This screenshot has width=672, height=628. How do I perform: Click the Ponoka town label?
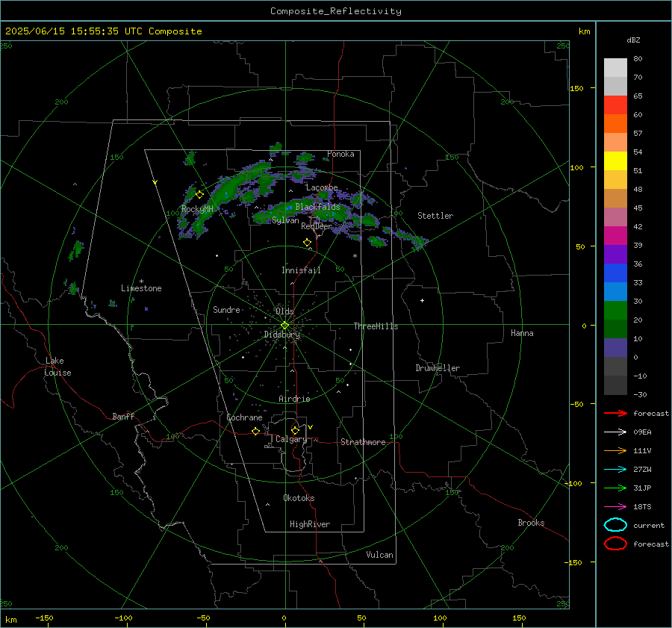[340, 155]
